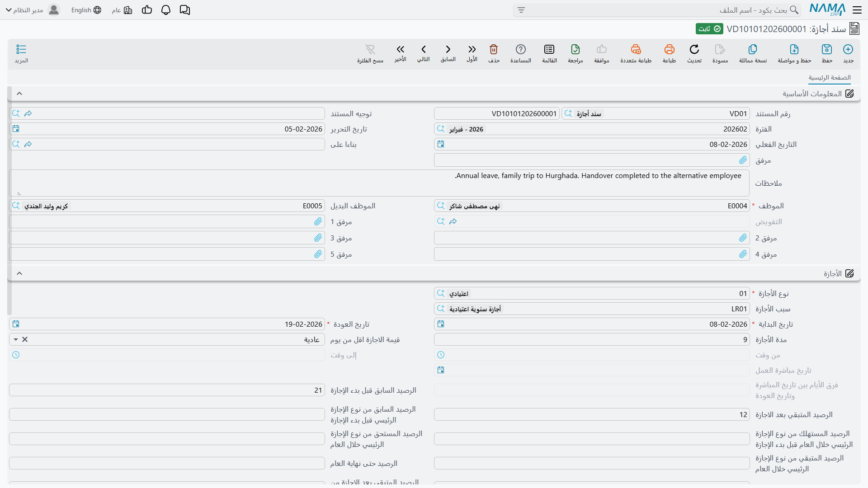Click the مدة الأجازة input field
Screen dimensions: 868x488
[x=592, y=340]
